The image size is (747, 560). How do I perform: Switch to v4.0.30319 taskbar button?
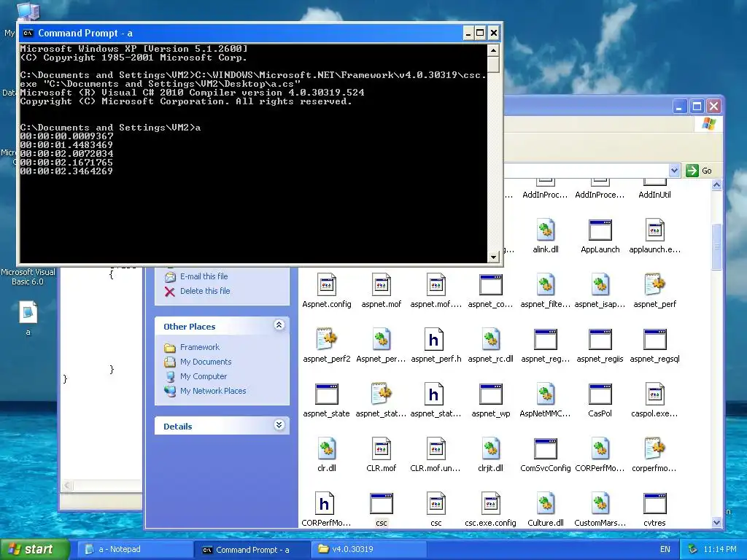pyautogui.click(x=368, y=549)
